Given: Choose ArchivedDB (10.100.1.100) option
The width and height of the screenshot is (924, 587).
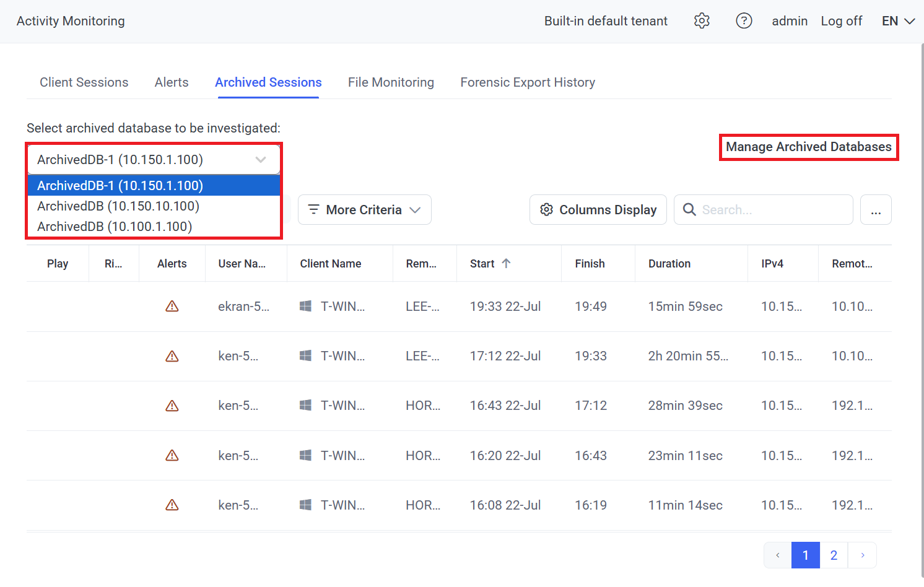Looking at the screenshot, I should click(115, 227).
